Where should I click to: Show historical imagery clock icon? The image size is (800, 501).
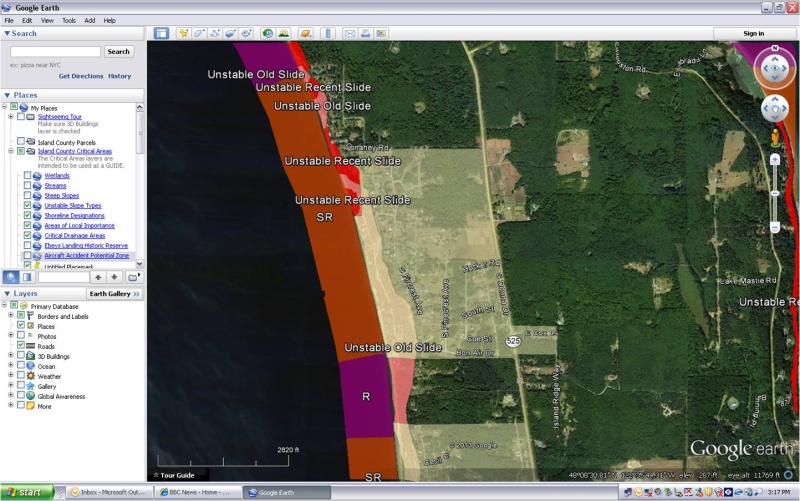(267, 34)
